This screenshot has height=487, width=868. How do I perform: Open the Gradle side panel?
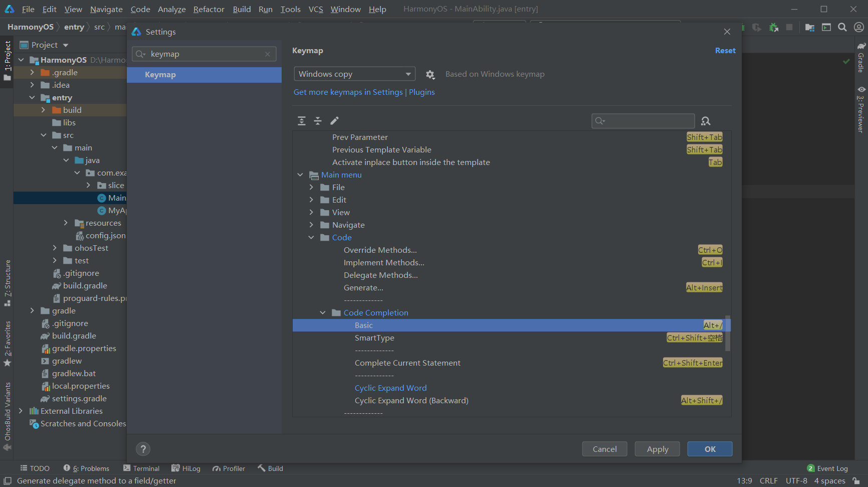coord(861,58)
